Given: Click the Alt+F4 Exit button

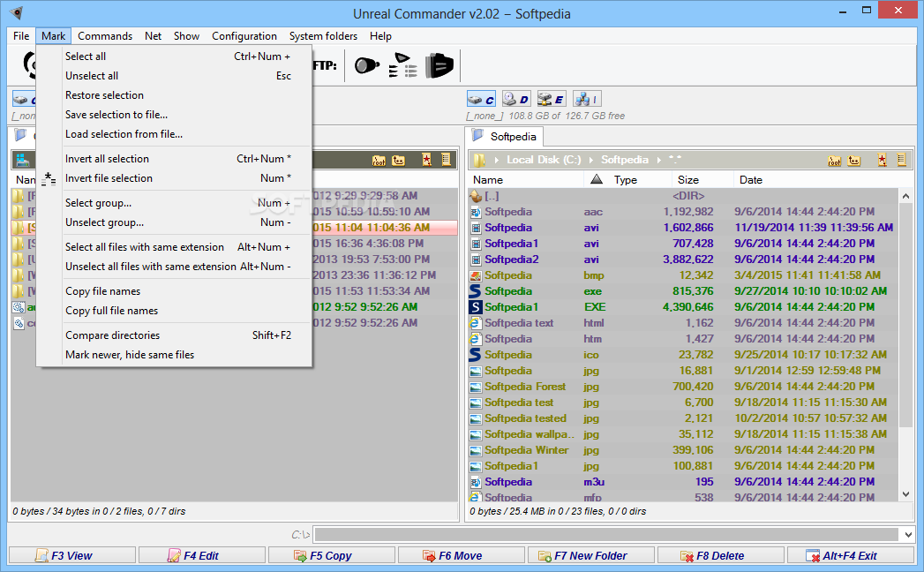Looking at the screenshot, I should (x=851, y=555).
